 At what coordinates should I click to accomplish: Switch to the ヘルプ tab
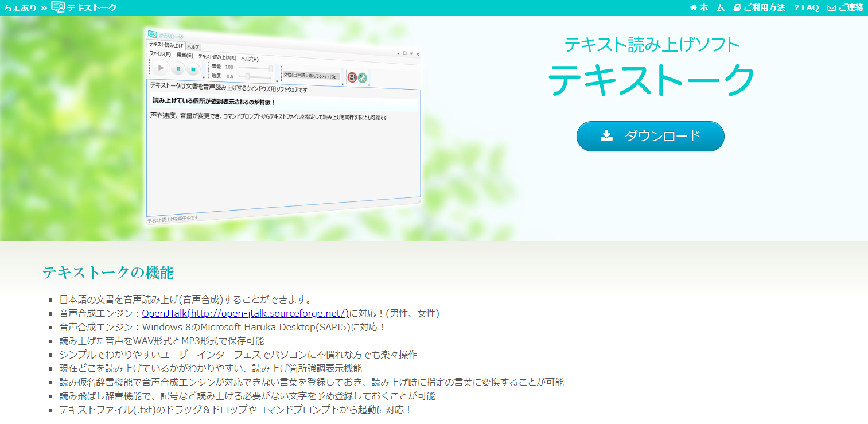[194, 46]
